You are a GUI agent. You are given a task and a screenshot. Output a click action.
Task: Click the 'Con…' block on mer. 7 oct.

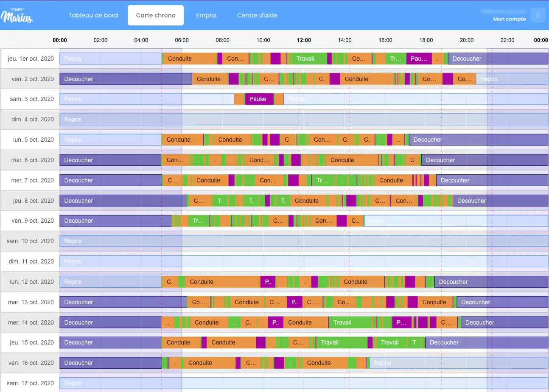pos(269,180)
